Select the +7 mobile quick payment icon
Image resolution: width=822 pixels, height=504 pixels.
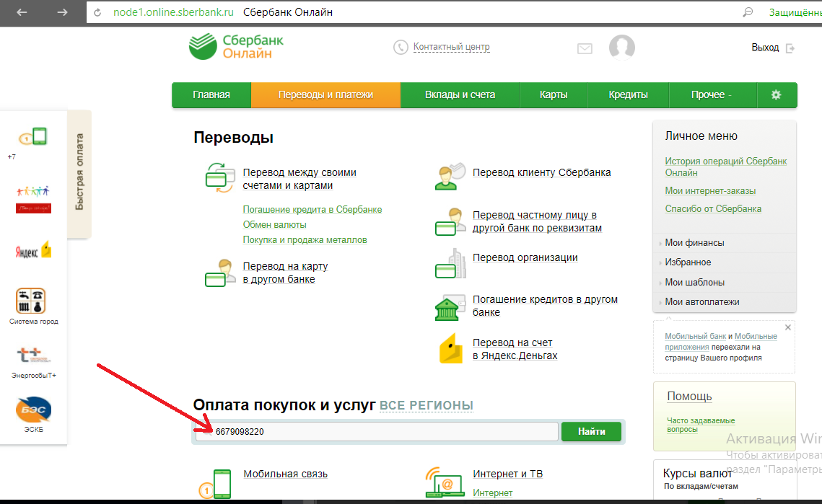tap(33, 137)
